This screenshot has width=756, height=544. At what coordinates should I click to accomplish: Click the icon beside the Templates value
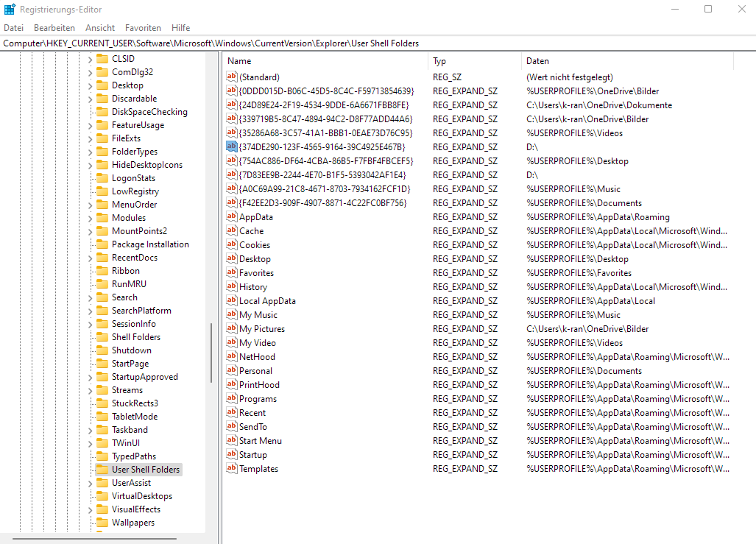[232, 467]
